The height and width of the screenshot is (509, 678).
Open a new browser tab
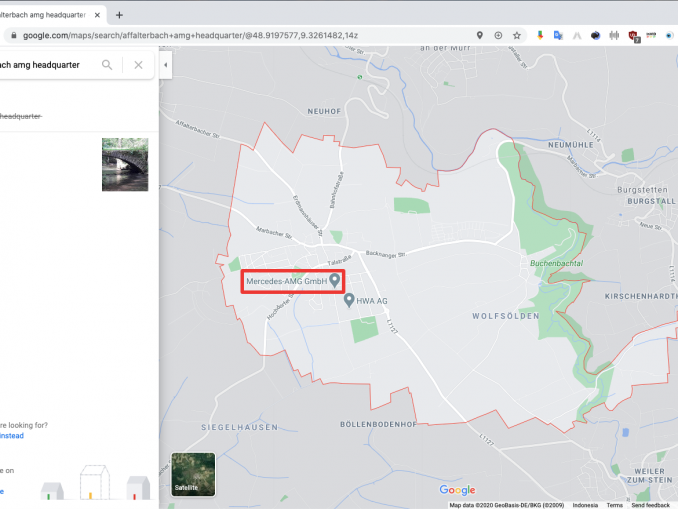coord(119,15)
